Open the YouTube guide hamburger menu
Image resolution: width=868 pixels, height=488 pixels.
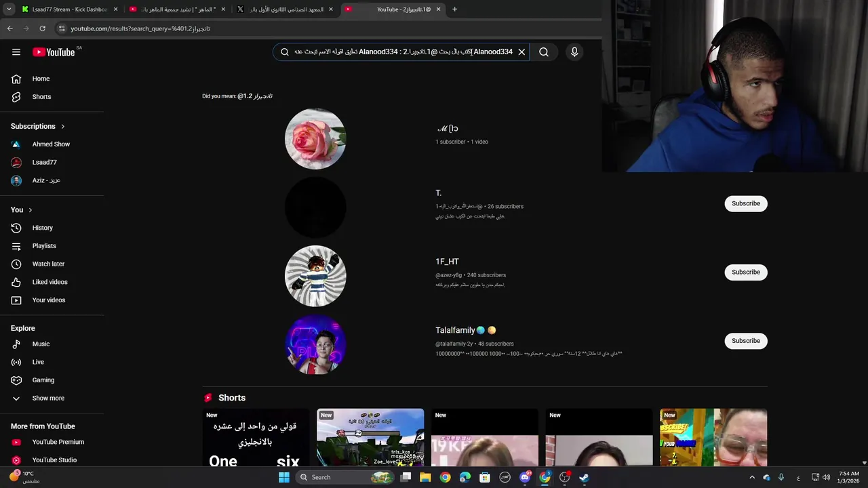(x=16, y=52)
